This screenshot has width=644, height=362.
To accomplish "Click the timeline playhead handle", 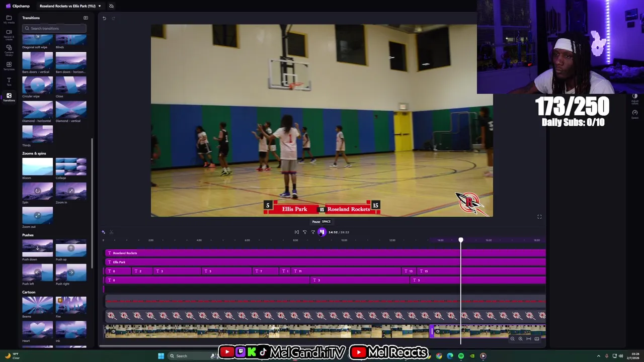I will click(x=461, y=240).
